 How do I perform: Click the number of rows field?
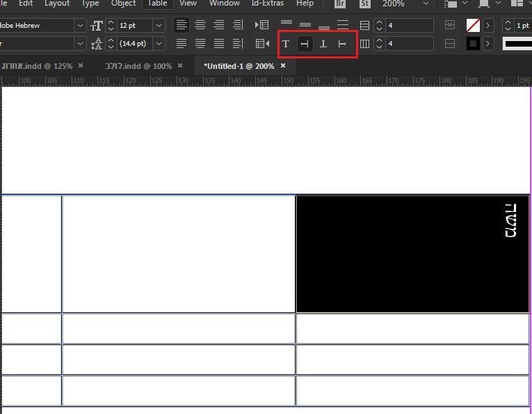coord(410,26)
